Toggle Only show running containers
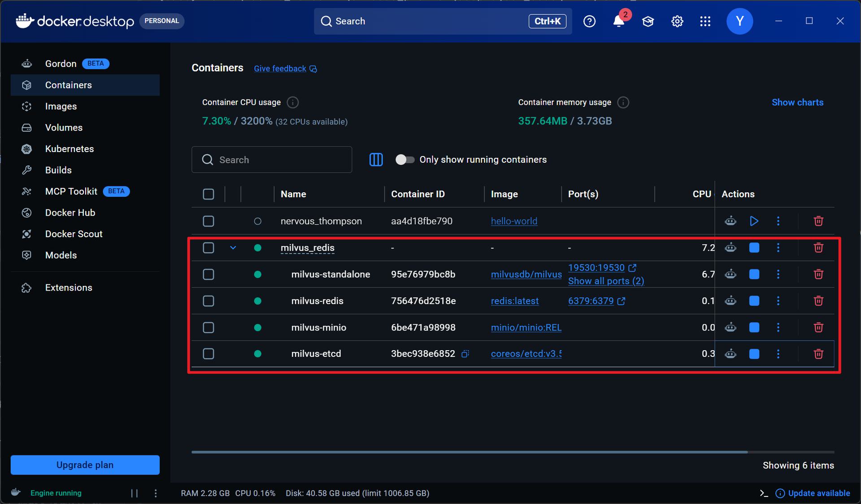Image resolution: width=861 pixels, height=504 pixels. 404,160
